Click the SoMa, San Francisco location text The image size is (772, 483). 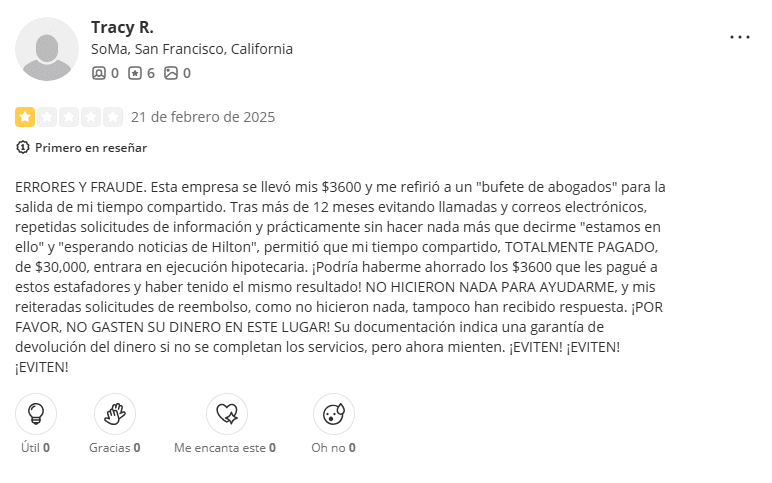coord(192,49)
